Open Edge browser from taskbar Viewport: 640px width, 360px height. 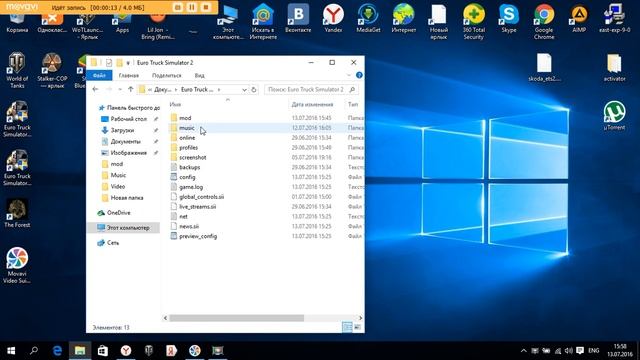click(57, 351)
